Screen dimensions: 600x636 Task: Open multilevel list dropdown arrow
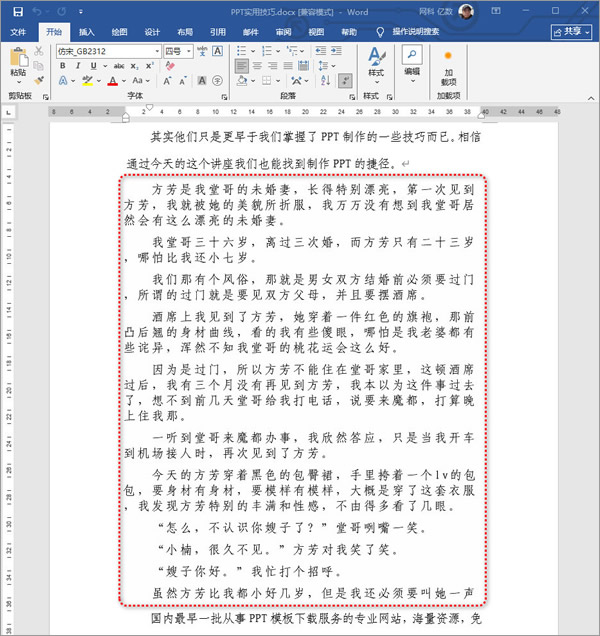pyautogui.click(x=302, y=51)
